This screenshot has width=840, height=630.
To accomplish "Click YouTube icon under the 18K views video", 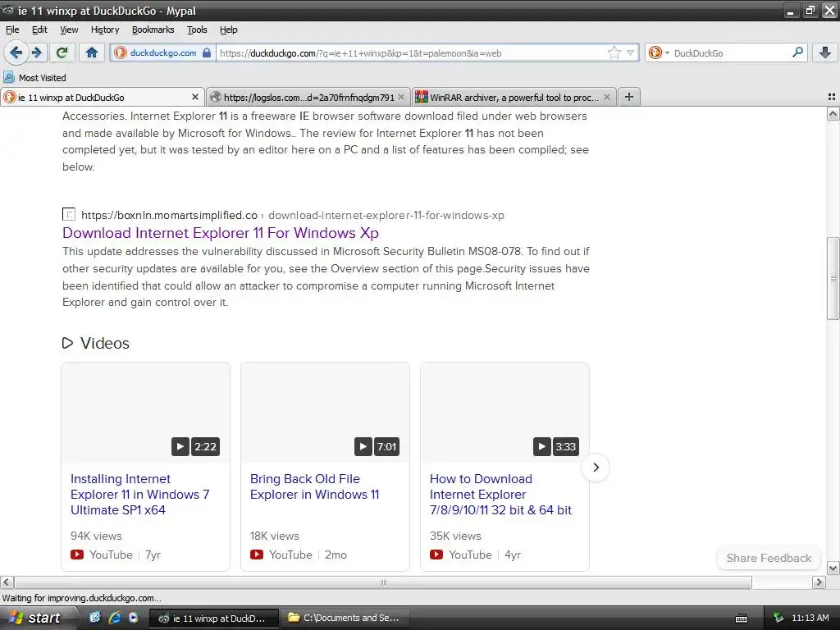I will pyautogui.click(x=257, y=555).
